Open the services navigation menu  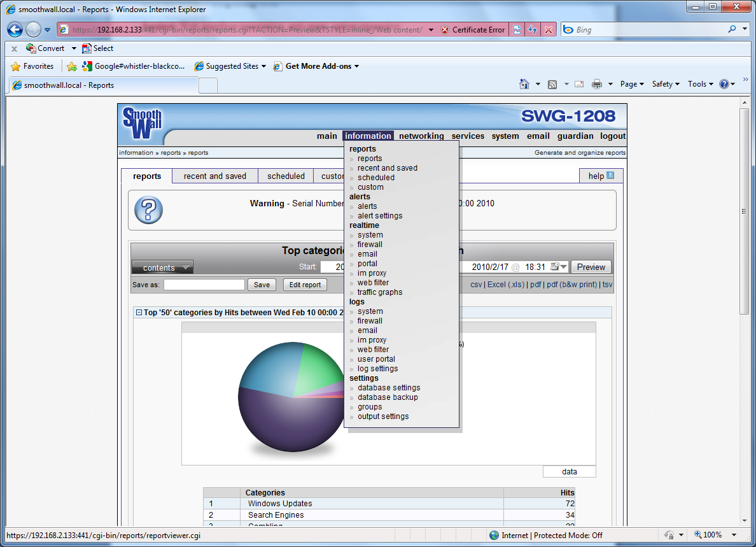click(468, 136)
